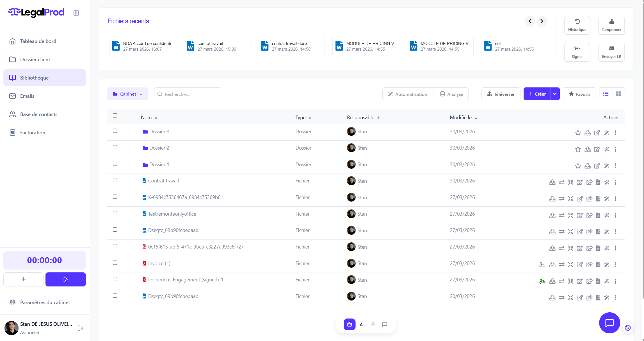Open Emails from the sidebar
The height and width of the screenshot is (341, 644).
pyautogui.click(x=27, y=96)
